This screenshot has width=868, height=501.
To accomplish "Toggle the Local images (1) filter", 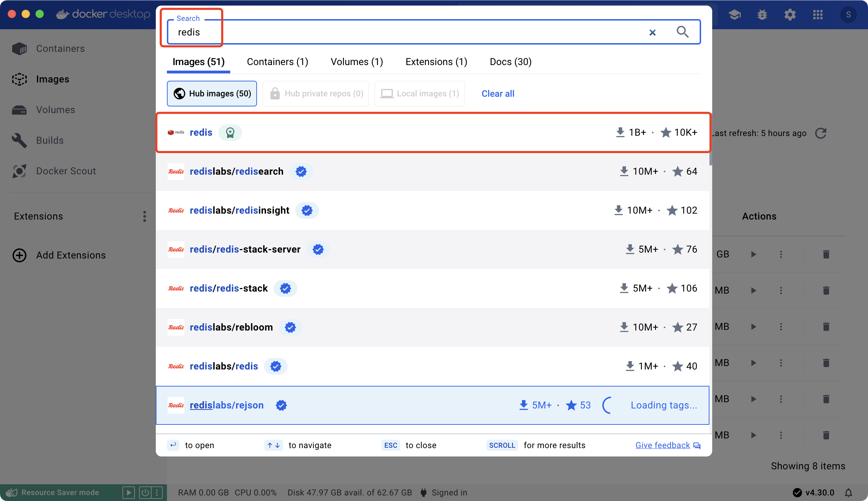I will click(x=420, y=94).
